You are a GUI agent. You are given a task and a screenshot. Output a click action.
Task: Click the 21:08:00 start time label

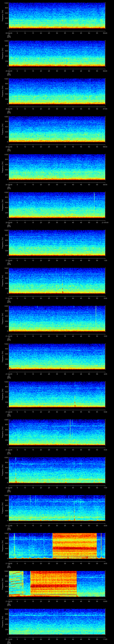[9, 564]
